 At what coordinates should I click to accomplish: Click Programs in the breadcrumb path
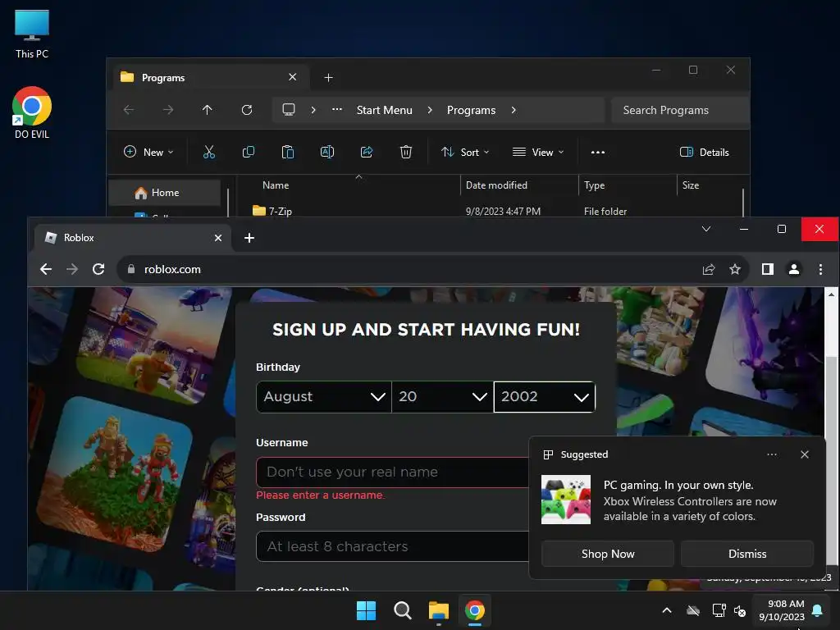(x=472, y=110)
